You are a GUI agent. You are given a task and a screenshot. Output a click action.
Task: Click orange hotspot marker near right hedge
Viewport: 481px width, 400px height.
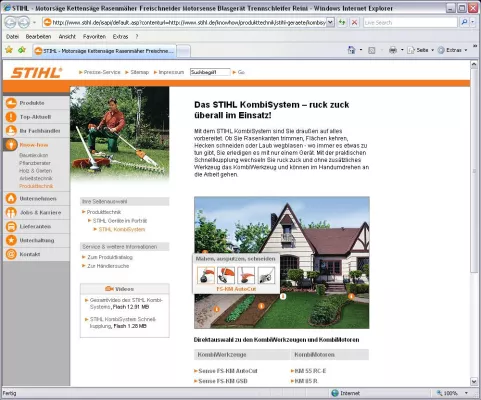pos(351,296)
